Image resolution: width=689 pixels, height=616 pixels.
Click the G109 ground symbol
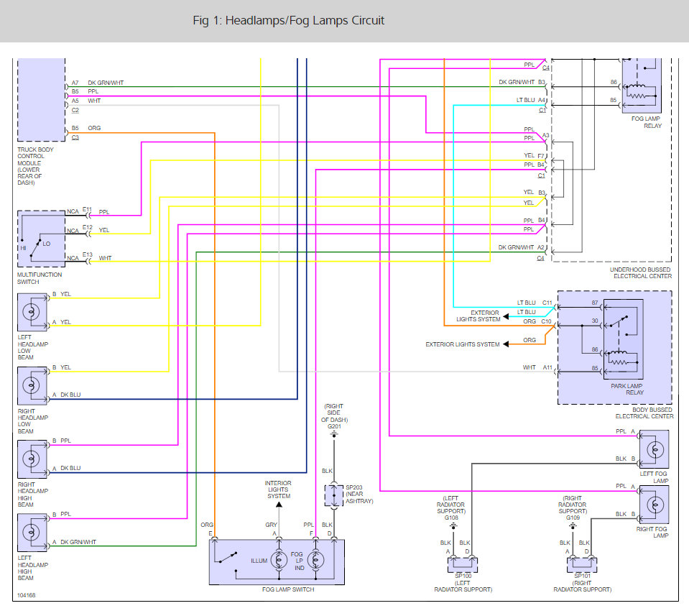[x=573, y=526]
